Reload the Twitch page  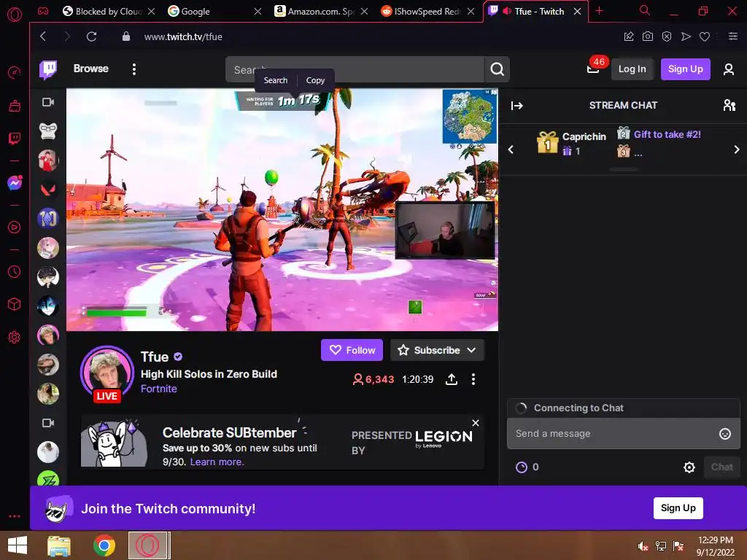91,36
